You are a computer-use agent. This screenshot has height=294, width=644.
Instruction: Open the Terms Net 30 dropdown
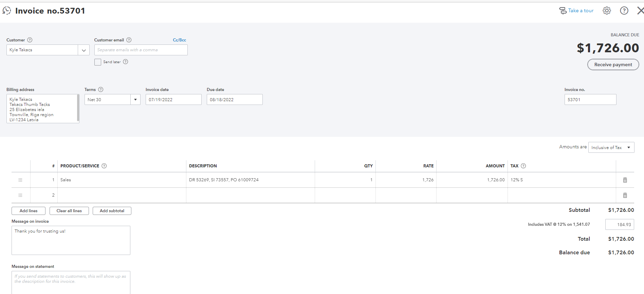[x=135, y=99]
